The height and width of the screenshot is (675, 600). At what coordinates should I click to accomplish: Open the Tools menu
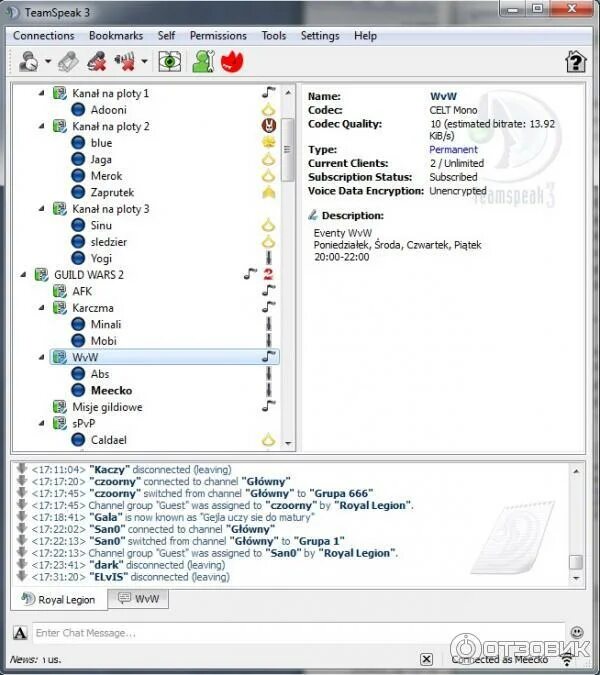point(274,36)
